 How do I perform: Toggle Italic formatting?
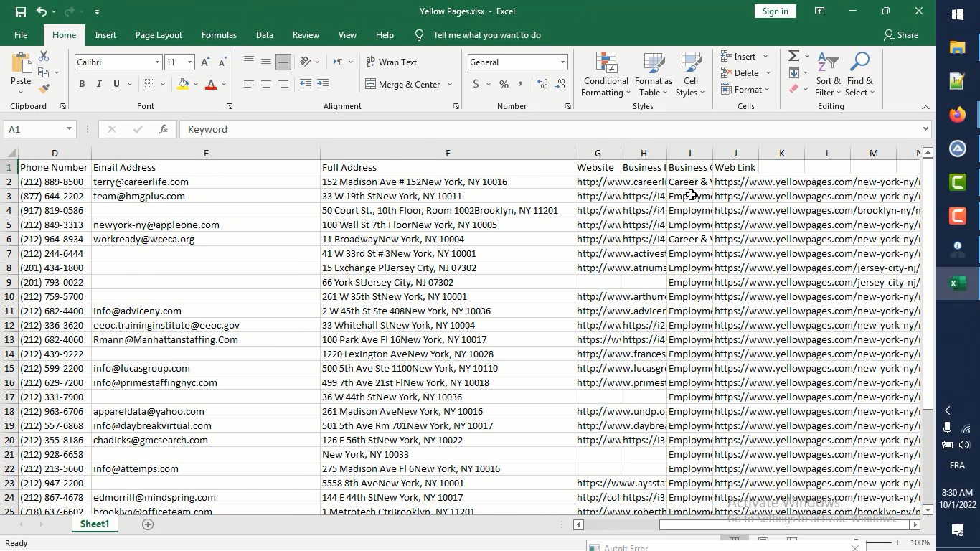pyautogui.click(x=99, y=84)
